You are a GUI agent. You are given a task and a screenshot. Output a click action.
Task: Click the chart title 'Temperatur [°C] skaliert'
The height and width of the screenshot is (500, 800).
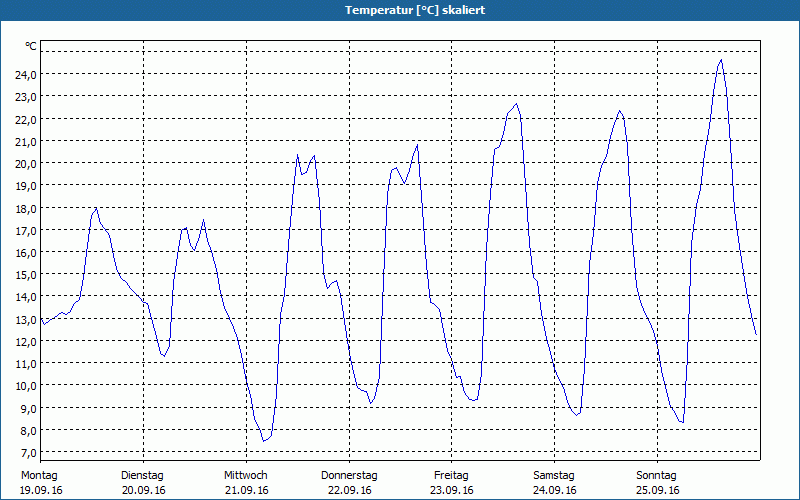[415, 10]
